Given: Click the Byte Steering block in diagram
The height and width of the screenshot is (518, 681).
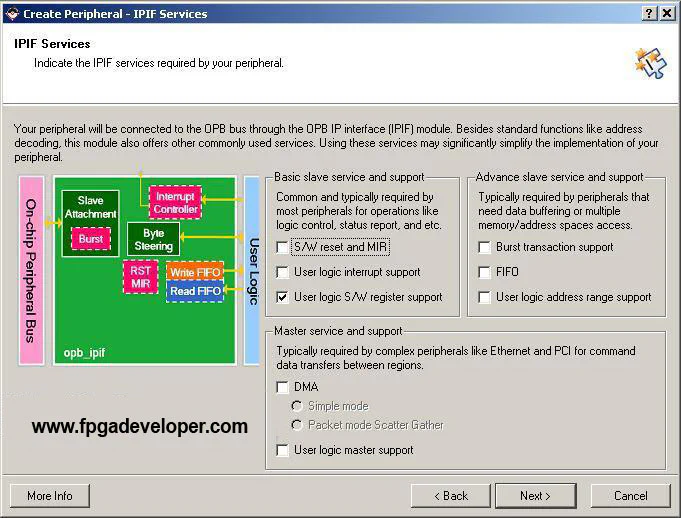Looking at the screenshot, I should click(x=153, y=239).
